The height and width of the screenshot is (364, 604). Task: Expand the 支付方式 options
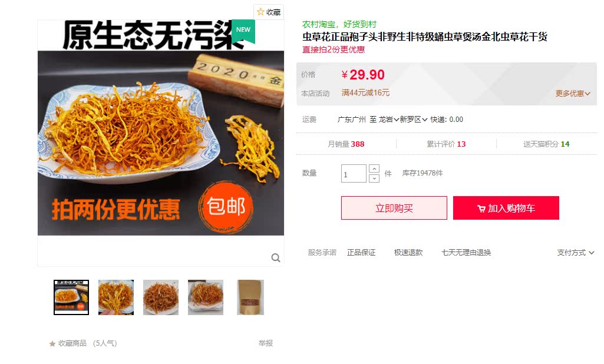(576, 253)
